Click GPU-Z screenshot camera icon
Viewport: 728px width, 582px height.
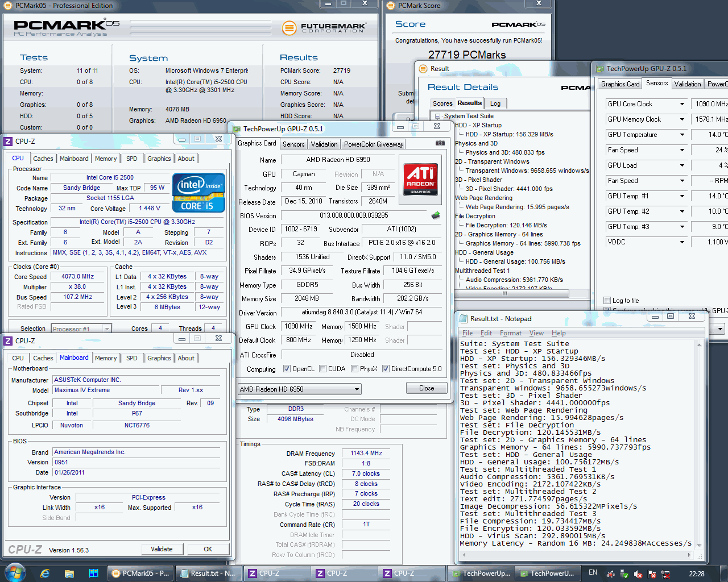click(440, 143)
